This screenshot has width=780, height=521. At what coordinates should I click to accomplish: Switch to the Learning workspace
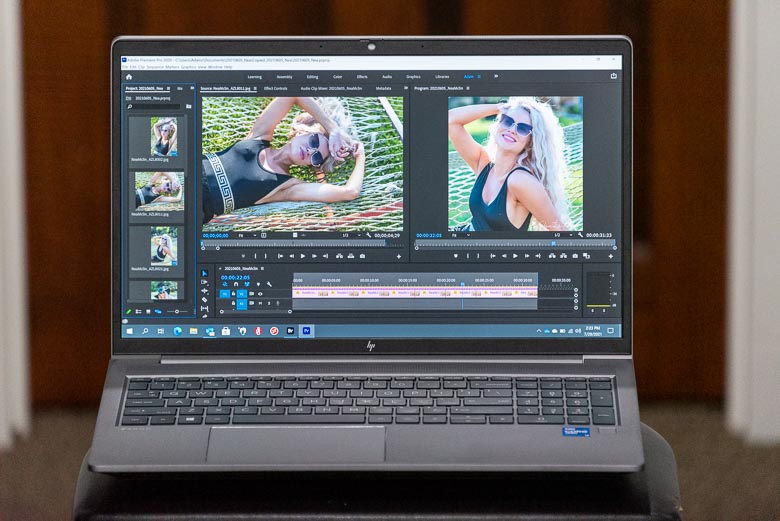point(255,77)
